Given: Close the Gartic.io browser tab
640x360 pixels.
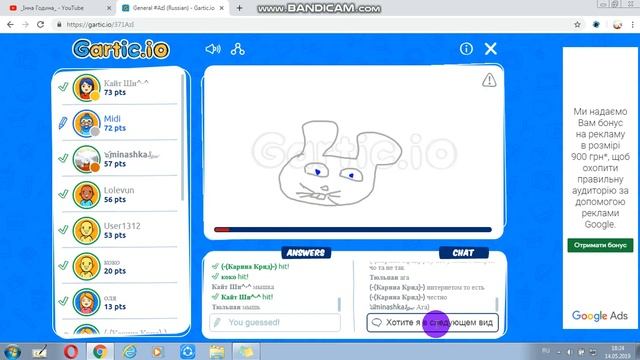Looking at the screenshot, I should pyautogui.click(x=222, y=8).
